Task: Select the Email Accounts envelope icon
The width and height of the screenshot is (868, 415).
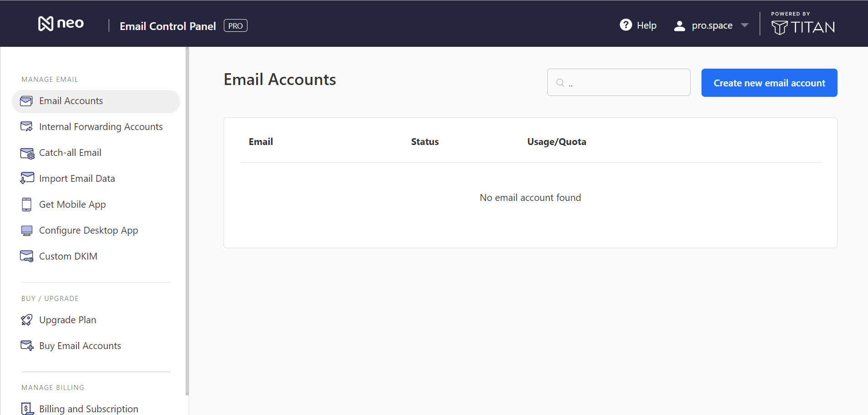Action: pos(27,101)
